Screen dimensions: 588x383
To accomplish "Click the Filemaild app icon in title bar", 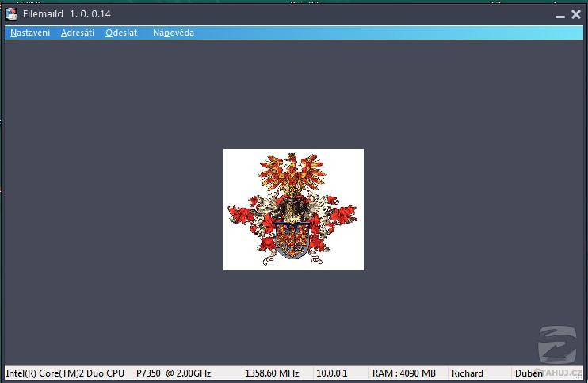I will coord(11,14).
